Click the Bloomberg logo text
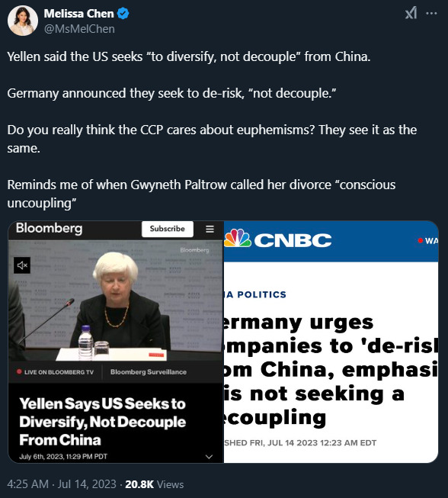Image resolution: width=448 pixels, height=498 pixels. 50,228
